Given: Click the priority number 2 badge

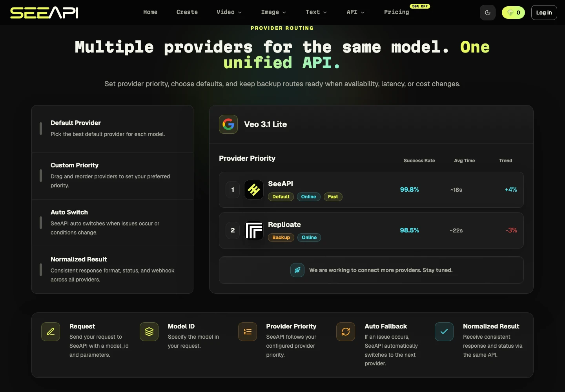Looking at the screenshot, I should [233, 230].
